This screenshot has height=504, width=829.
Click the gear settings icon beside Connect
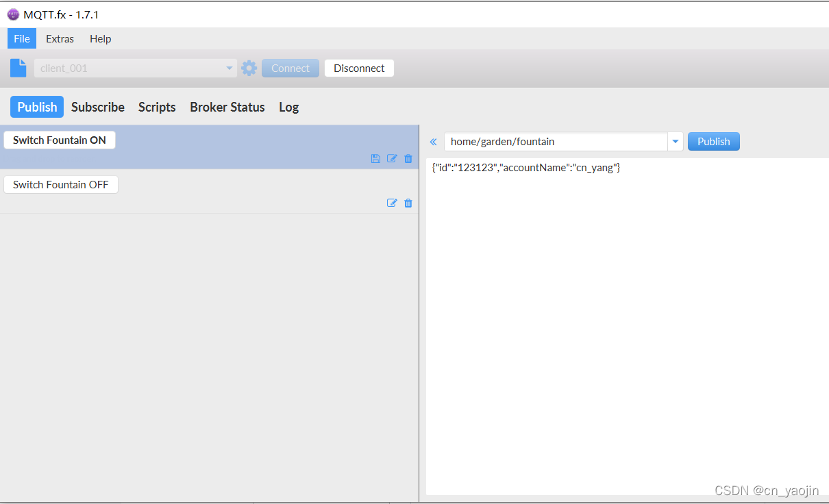pos(249,68)
